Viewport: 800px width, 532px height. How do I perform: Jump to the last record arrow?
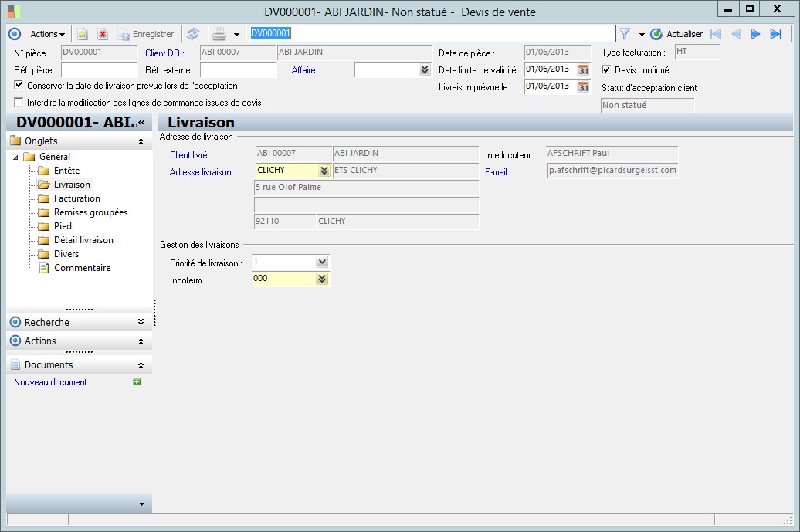(x=776, y=34)
